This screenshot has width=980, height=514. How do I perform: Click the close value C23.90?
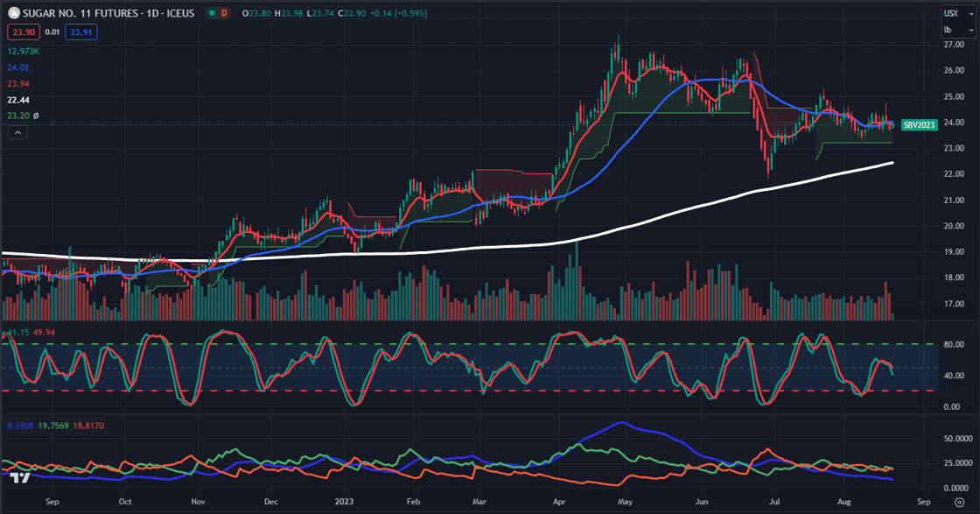[352, 13]
